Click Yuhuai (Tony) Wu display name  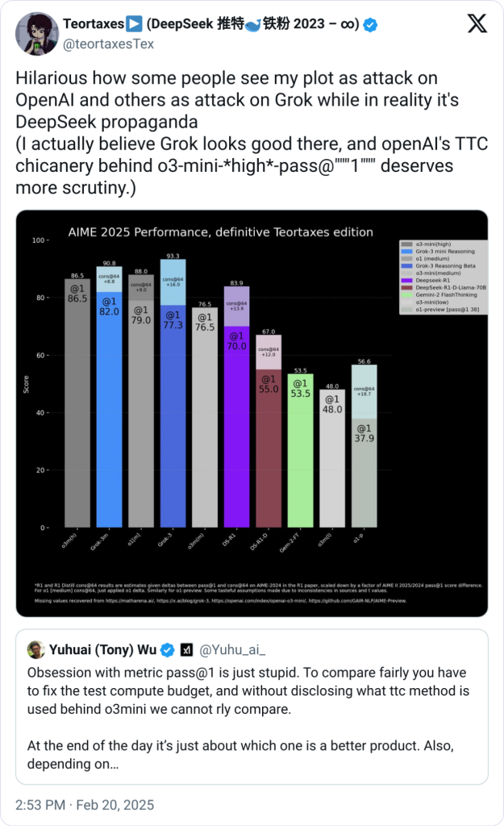point(102,650)
